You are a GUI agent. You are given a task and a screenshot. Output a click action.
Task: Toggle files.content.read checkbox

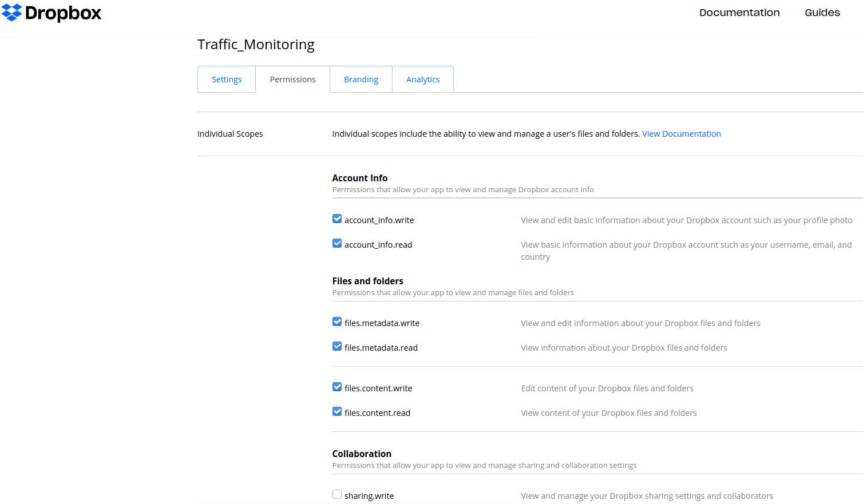(x=337, y=412)
